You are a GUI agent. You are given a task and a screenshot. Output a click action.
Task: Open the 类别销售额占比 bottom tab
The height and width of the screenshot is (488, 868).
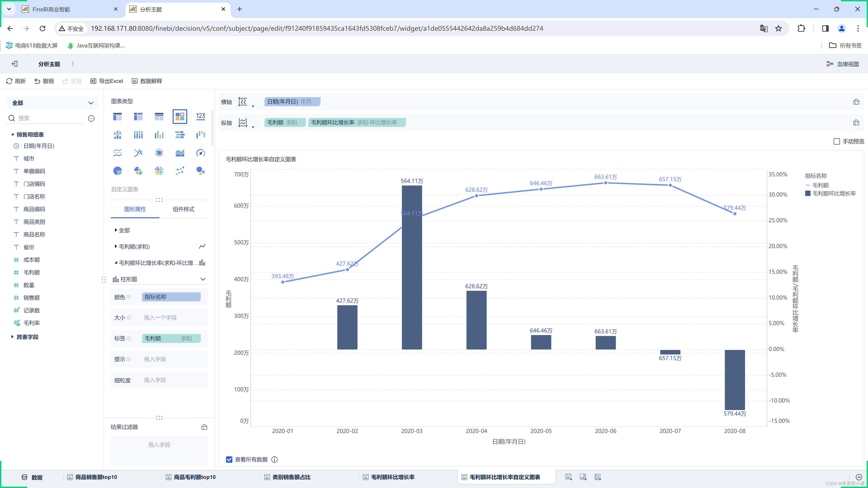pos(288,477)
